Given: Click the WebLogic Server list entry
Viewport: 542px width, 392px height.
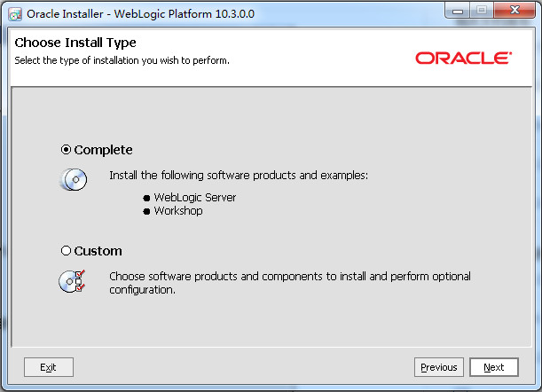Looking at the screenshot, I should [x=195, y=198].
